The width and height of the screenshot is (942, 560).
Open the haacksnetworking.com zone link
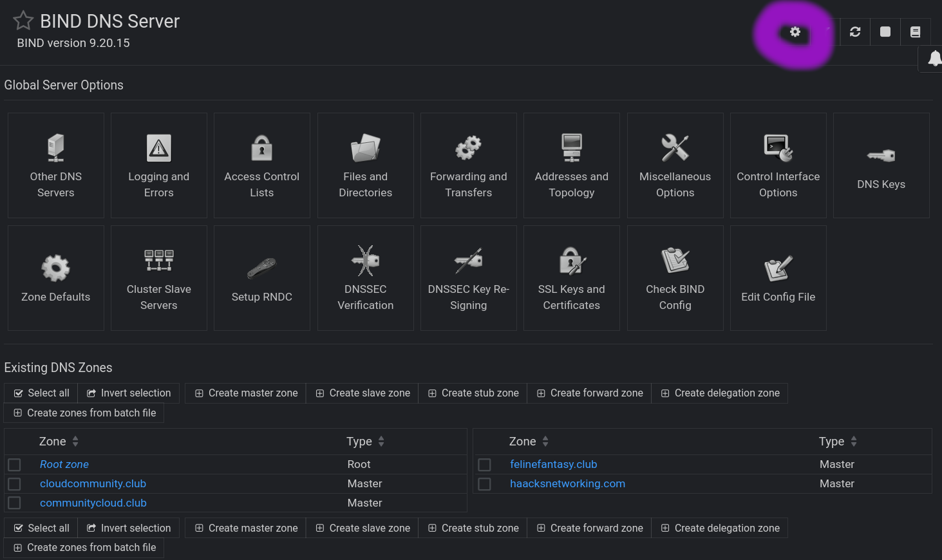point(567,483)
